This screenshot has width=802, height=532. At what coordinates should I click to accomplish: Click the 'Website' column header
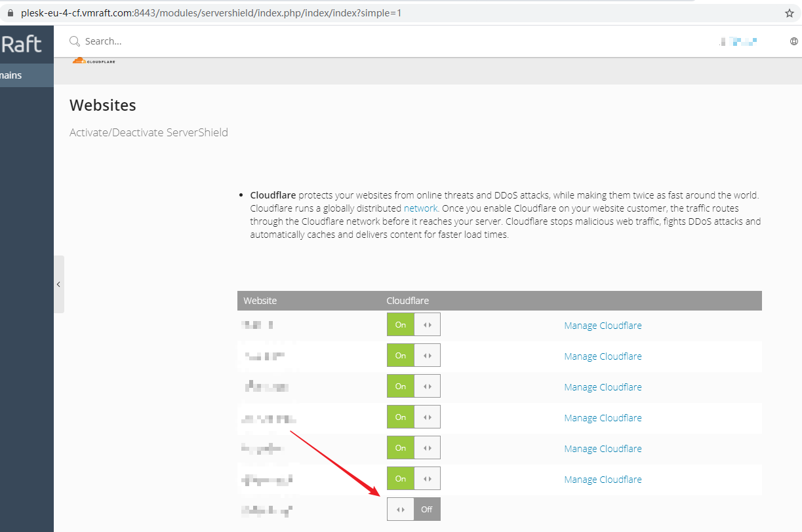pyautogui.click(x=260, y=301)
